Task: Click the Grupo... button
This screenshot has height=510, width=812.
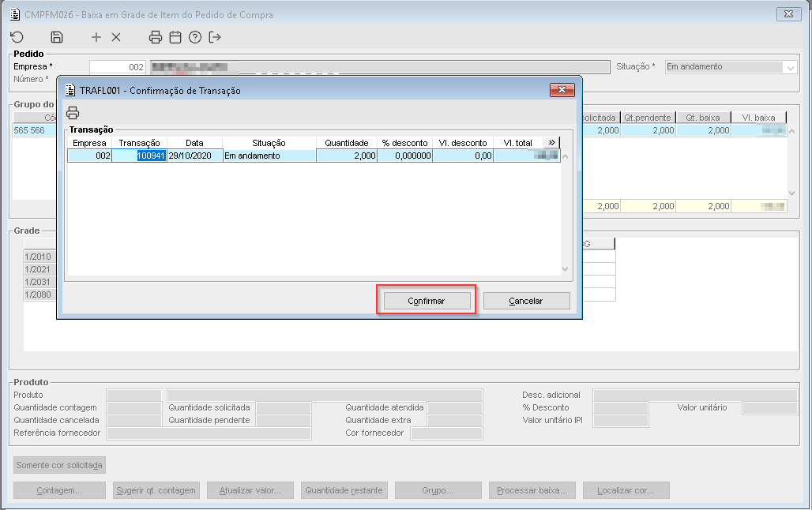Action: 438,490
